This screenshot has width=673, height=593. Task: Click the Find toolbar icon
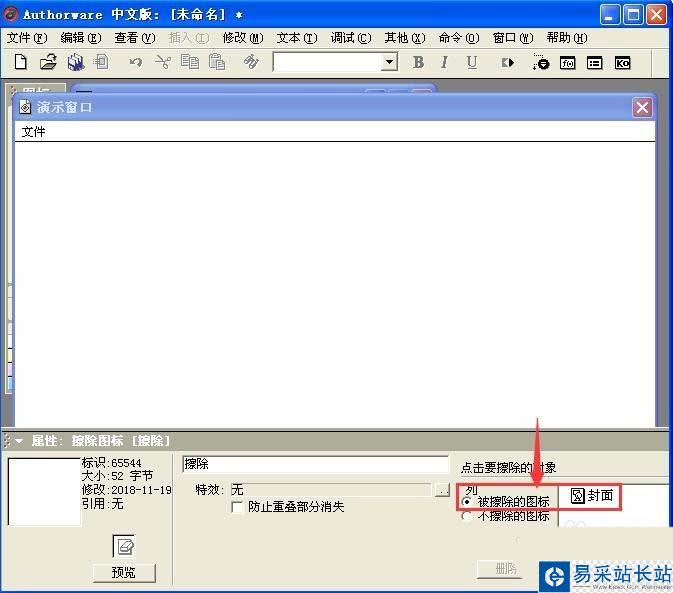pyautogui.click(x=251, y=63)
